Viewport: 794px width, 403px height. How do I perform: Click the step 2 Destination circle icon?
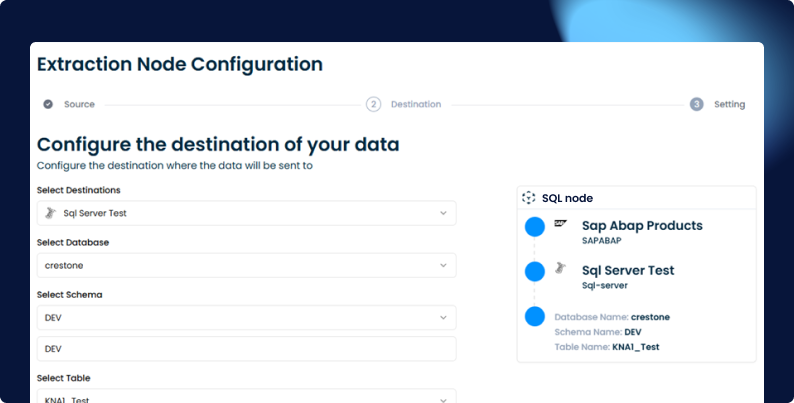click(374, 104)
